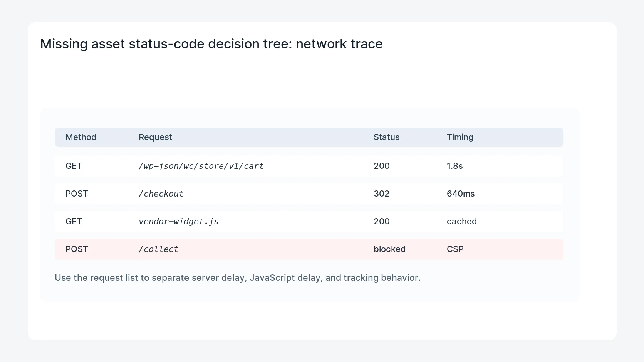The image size is (644, 362).
Task: Select the Request column header
Action: 155,137
